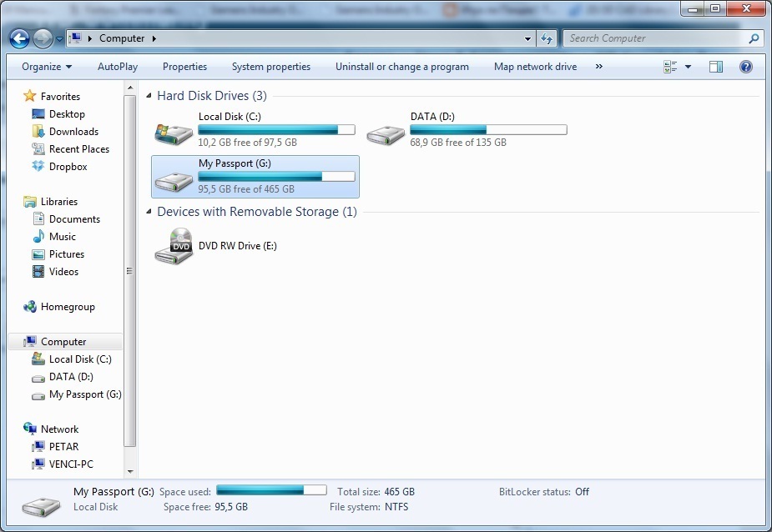Click Uninstall or change a program
This screenshot has width=772, height=532.
coord(402,67)
